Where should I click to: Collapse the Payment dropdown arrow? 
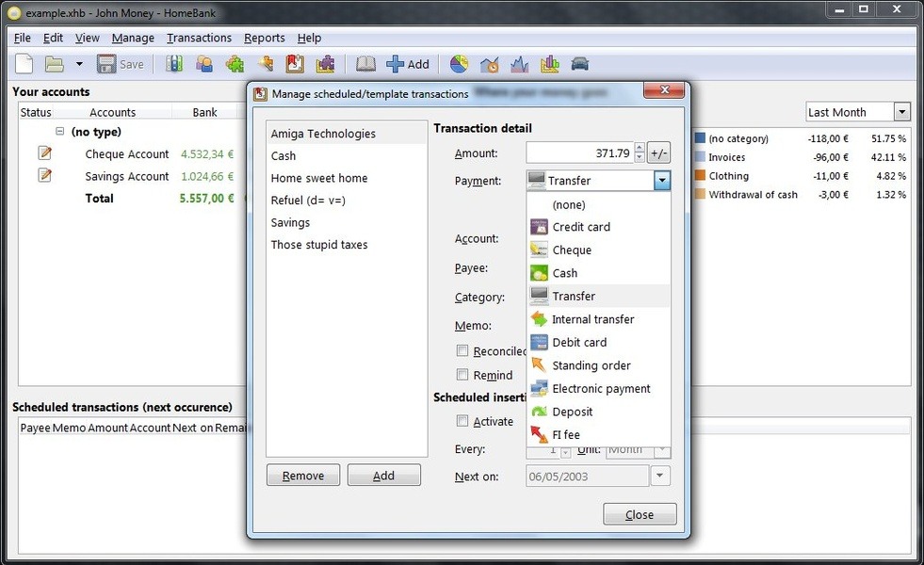click(661, 181)
